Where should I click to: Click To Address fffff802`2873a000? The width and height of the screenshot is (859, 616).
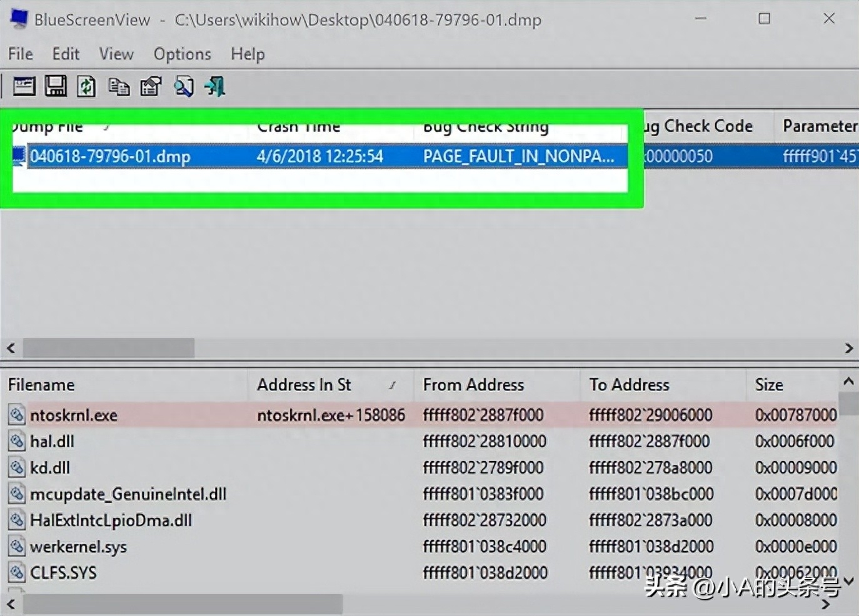[650, 520]
